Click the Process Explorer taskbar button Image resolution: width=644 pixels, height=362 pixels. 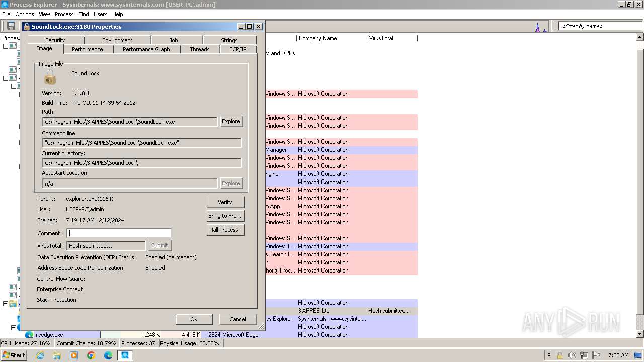click(x=125, y=355)
